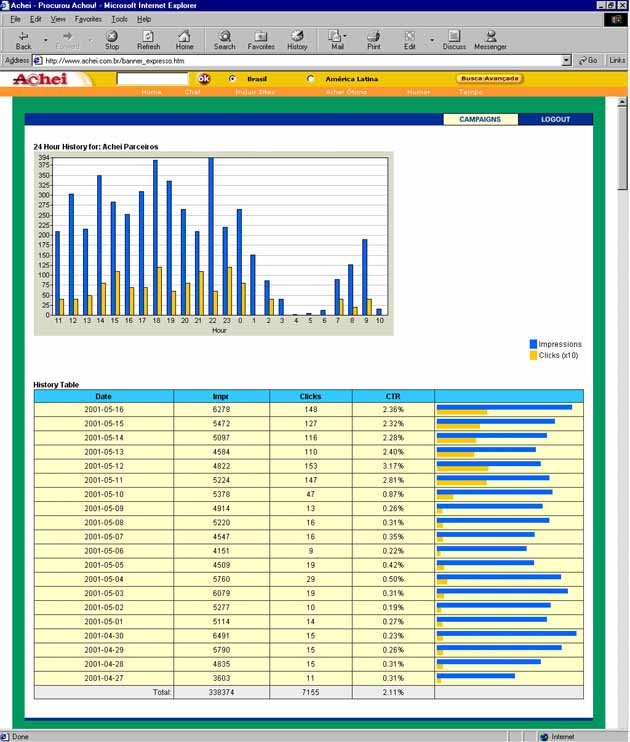This screenshot has height=742, width=630.
Task: Expand the Edit button dropdown arrow
Action: [432, 39]
